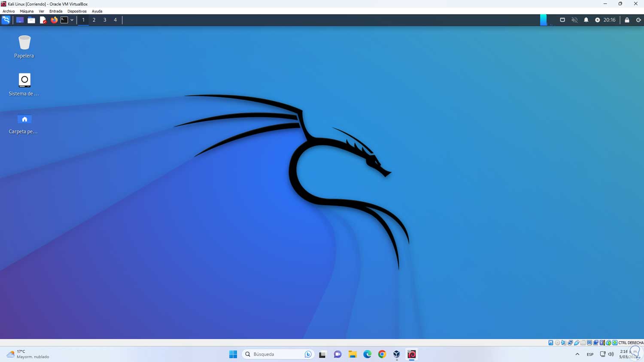Launch Firefox from the Kali panel

(54, 20)
